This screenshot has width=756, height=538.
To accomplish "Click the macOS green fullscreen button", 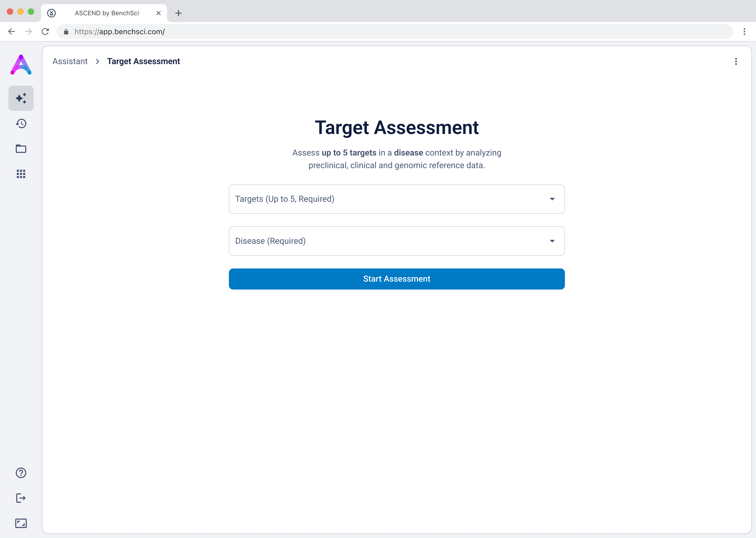I will [31, 12].
